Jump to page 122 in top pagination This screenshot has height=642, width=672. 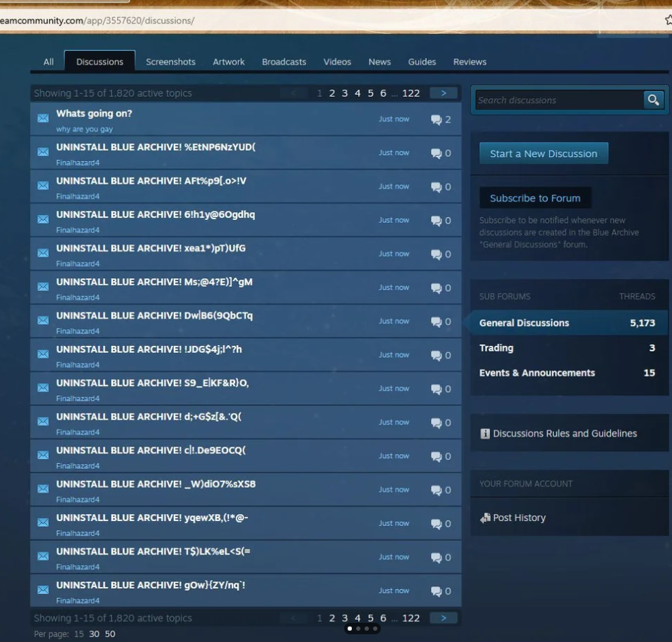[411, 93]
